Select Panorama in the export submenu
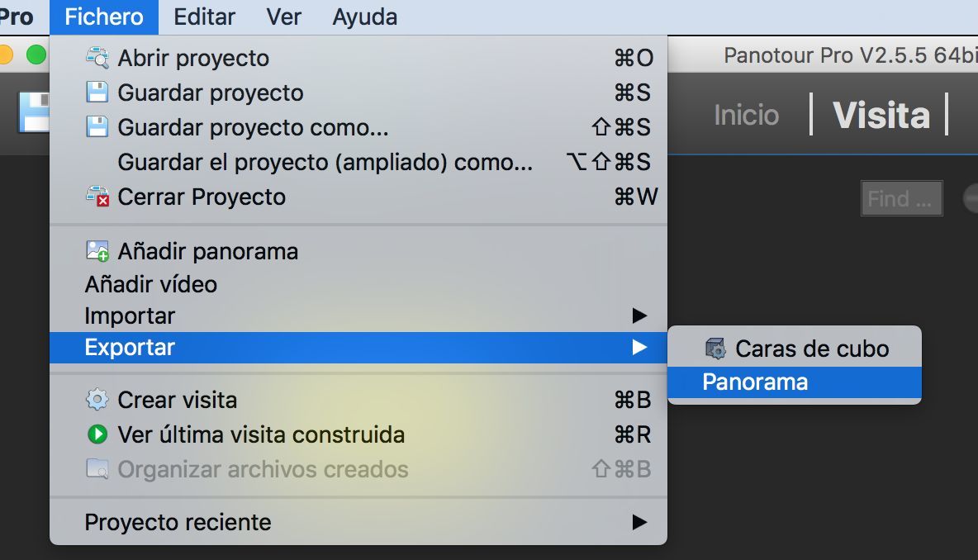 (x=794, y=382)
